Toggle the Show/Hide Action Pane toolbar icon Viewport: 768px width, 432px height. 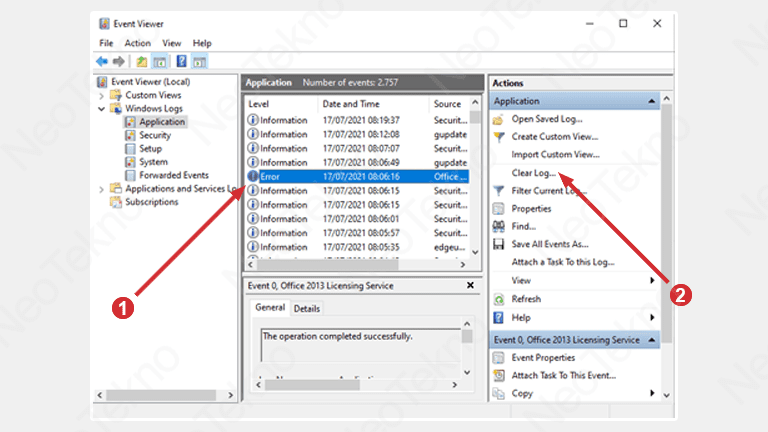click(199, 62)
